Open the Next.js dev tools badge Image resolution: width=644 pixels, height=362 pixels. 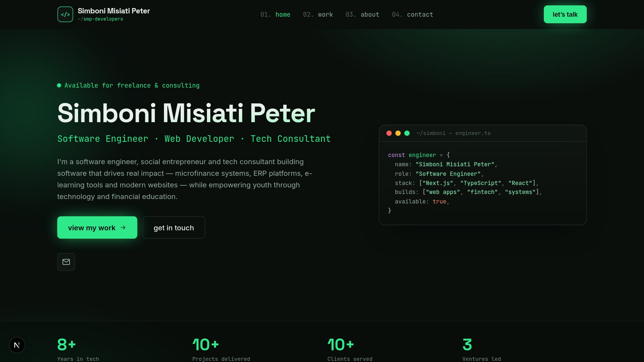coord(17,345)
